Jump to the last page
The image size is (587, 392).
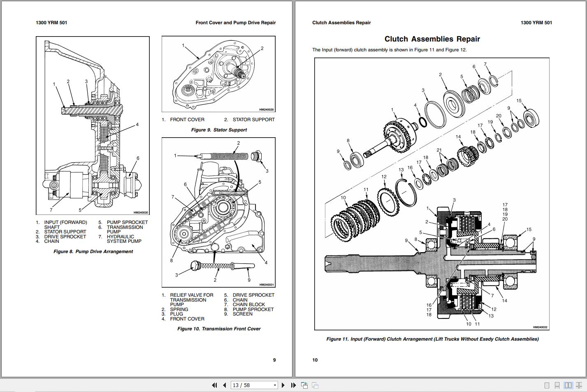click(293, 385)
